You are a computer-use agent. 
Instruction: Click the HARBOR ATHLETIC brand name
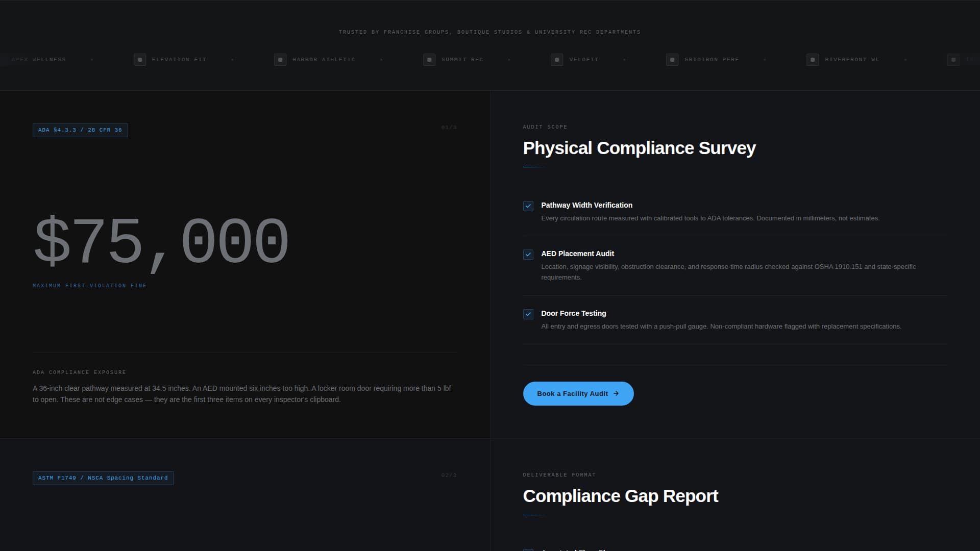(324, 60)
